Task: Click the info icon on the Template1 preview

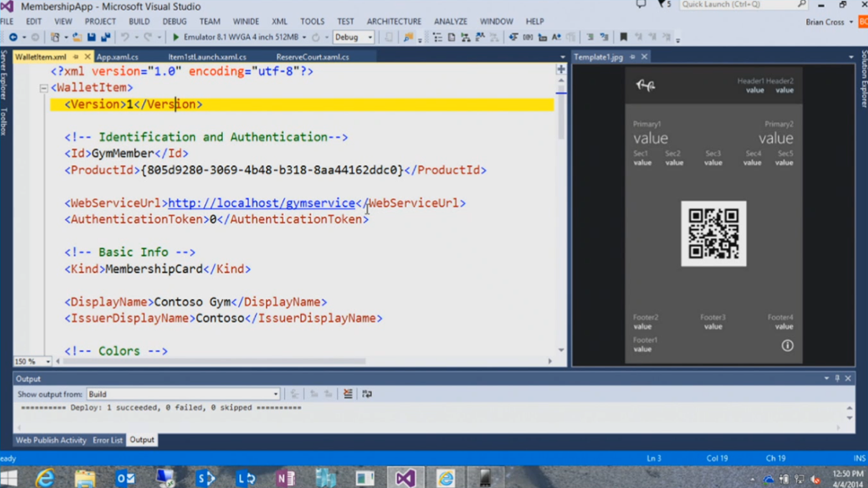Action: [787, 346]
